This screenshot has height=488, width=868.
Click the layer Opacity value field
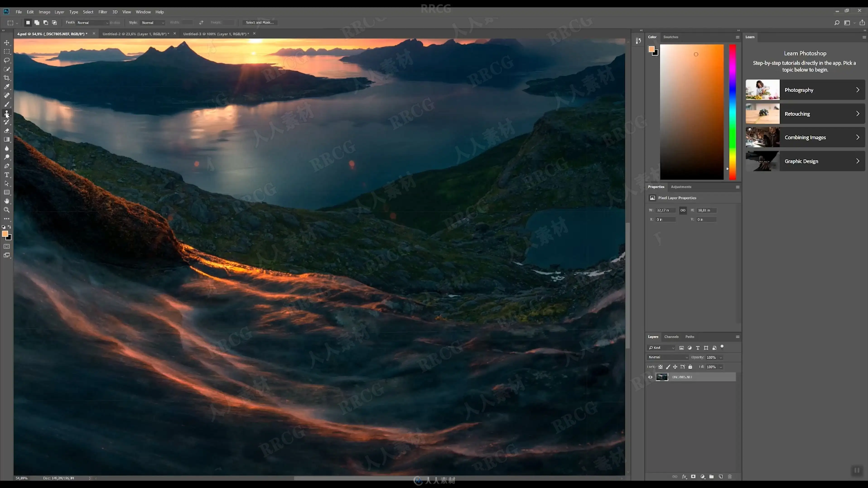coord(711,357)
